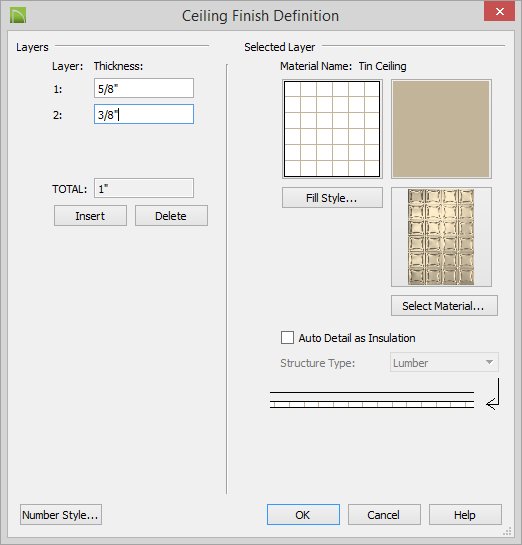Close the Ceiling Finish Definition window
Image resolution: width=522 pixels, height=545 pixels.
(x=499, y=11)
